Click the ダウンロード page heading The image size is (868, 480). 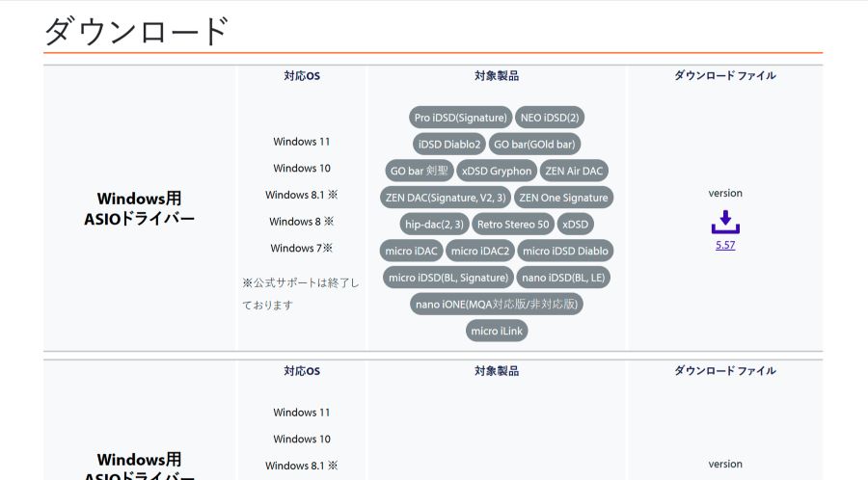point(136,31)
